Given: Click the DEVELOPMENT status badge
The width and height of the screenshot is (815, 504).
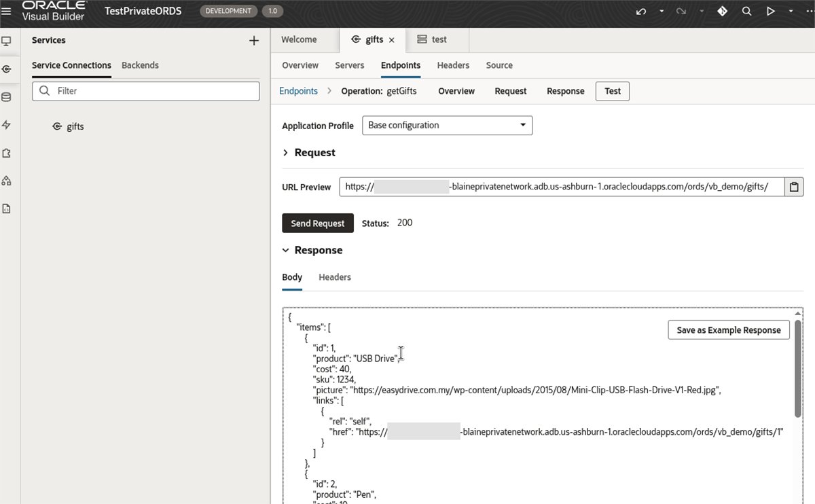Looking at the screenshot, I should (229, 12).
